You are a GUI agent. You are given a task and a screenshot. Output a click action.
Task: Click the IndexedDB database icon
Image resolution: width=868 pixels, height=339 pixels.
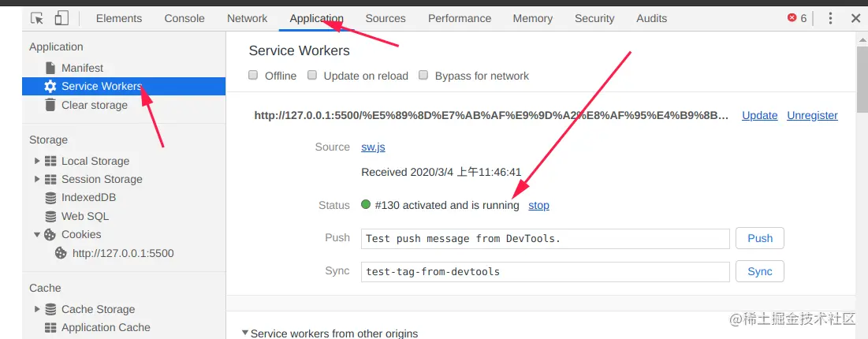[x=50, y=198]
